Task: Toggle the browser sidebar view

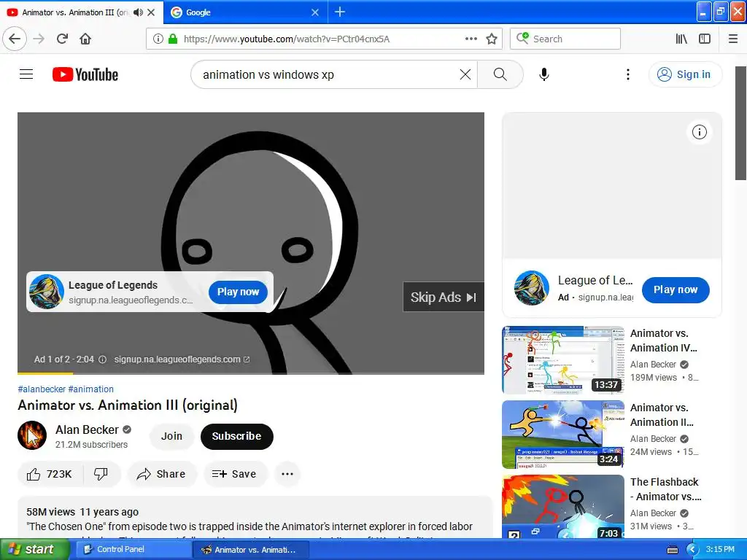Action: [705, 39]
